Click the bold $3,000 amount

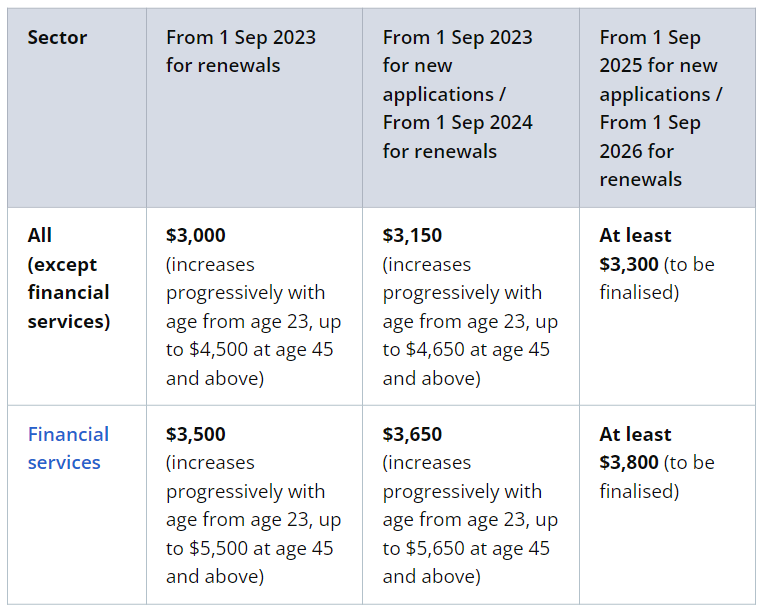point(196,236)
